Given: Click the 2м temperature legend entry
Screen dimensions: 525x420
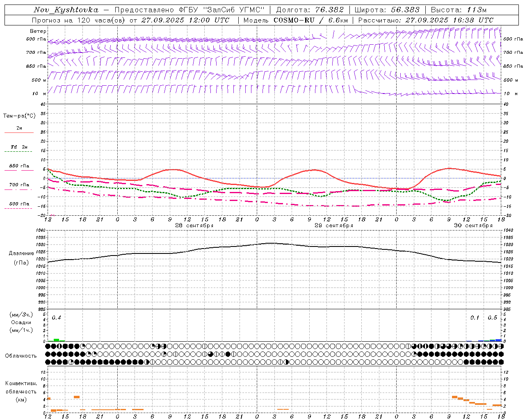Looking at the screenshot, I should [x=19, y=128].
